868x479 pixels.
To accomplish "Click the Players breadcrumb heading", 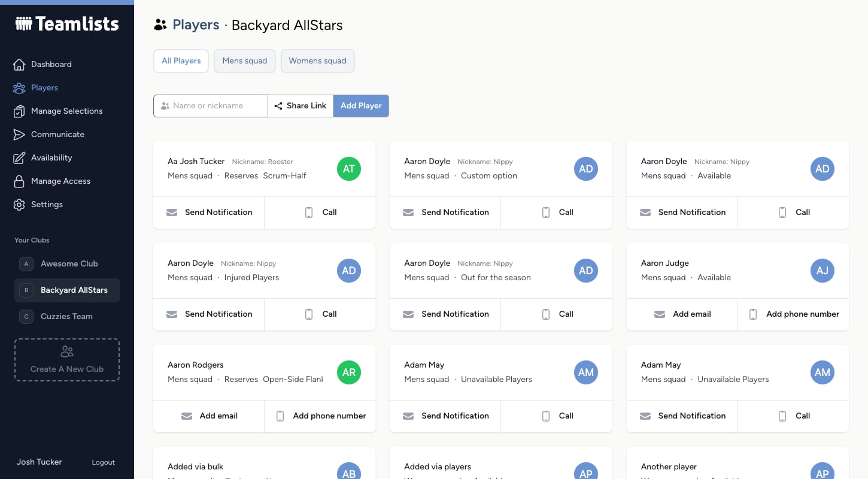I will pos(196,25).
